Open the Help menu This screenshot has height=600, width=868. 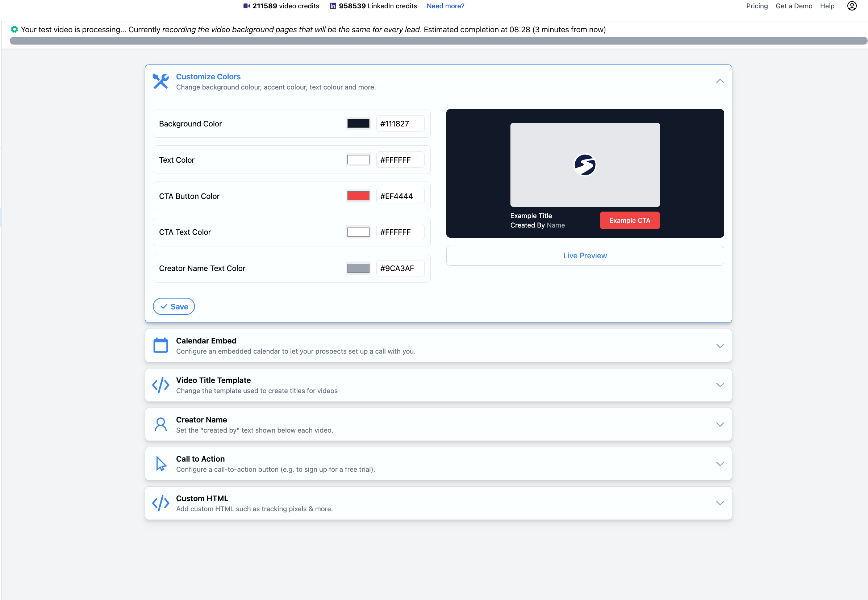pos(827,6)
